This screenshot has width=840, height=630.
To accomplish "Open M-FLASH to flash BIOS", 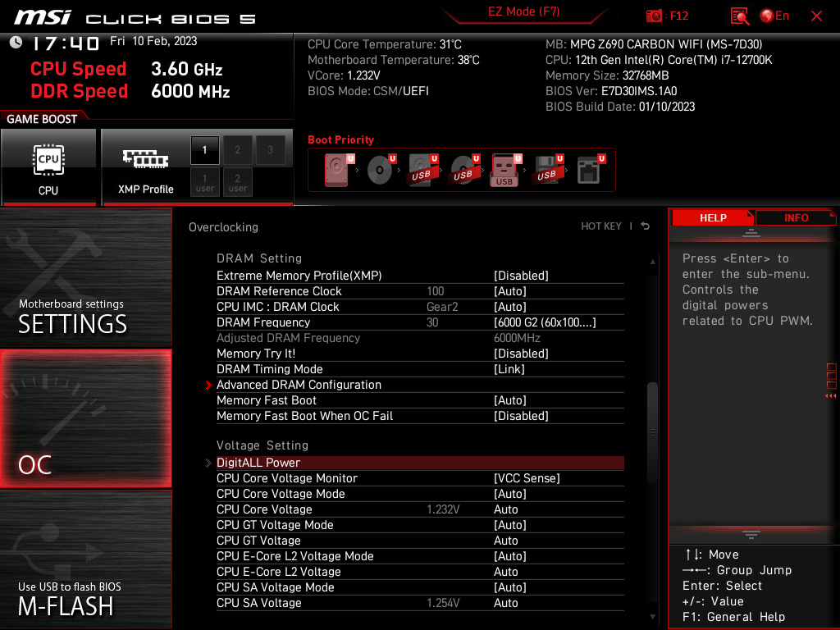I will pyautogui.click(x=85, y=559).
